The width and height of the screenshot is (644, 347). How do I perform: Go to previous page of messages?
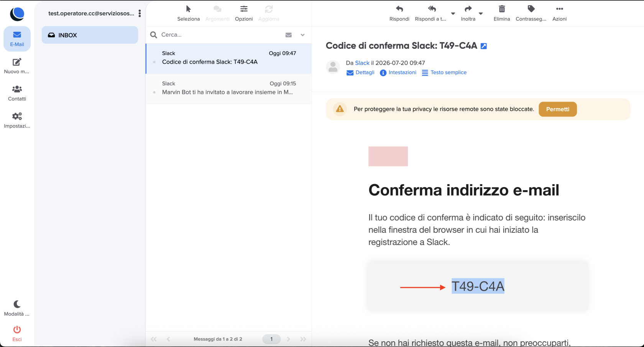(168, 339)
